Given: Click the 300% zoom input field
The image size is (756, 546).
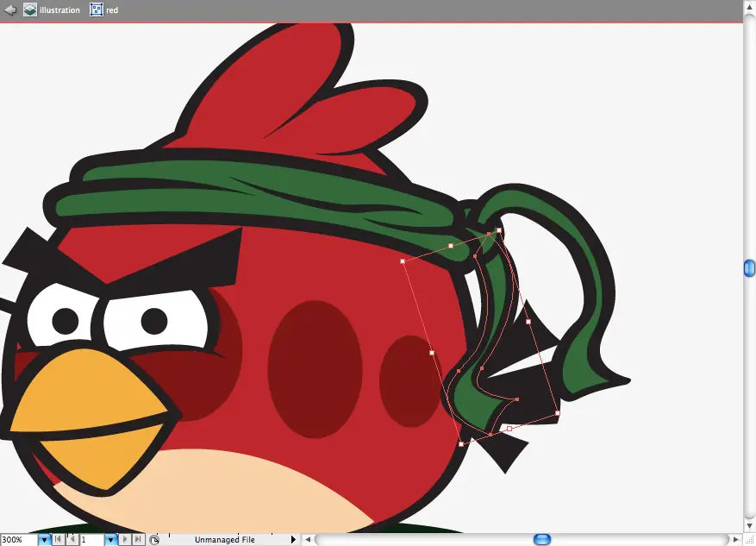Looking at the screenshot, I should point(19,540).
